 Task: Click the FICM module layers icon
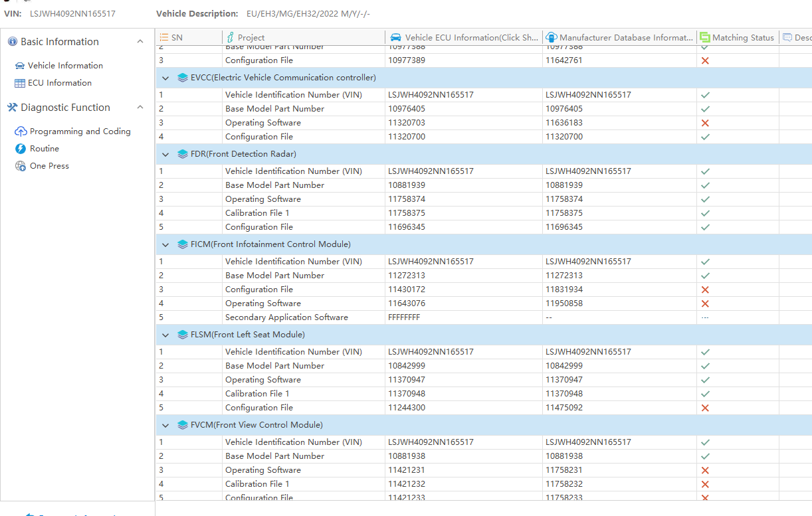183,244
